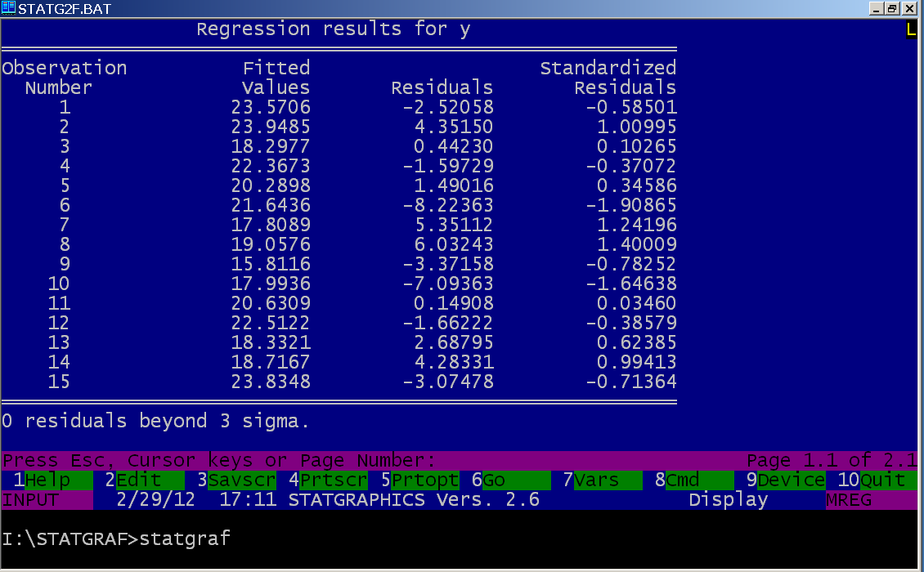Select the 8Cmd function key
Image resolution: width=924 pixels, height=572 pixels.
[694, 480]
